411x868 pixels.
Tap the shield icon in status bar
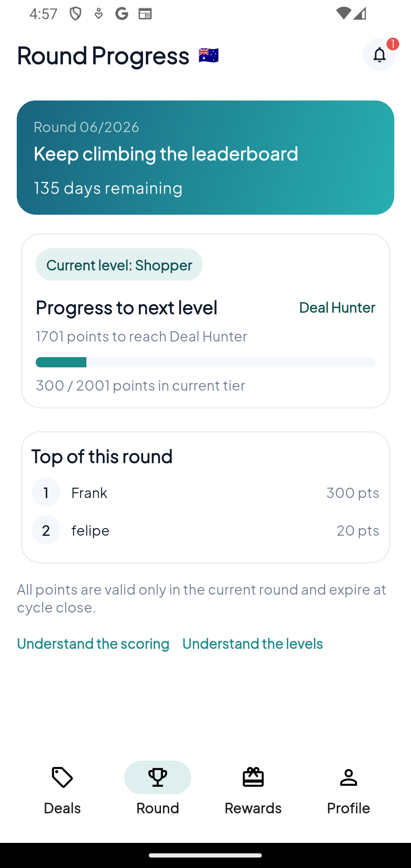pyautogui.click(x=75, y=14)
